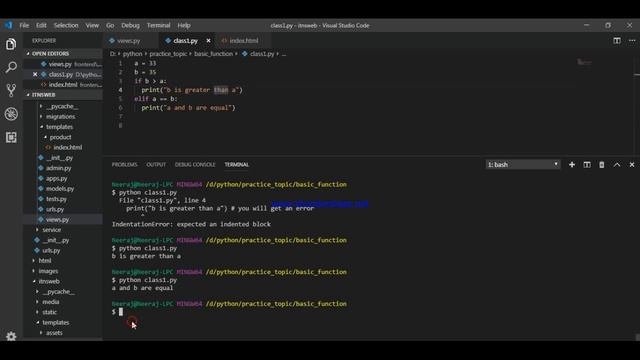
Task: Maximize the terminal panel size
Action: click(x=617, y=164)
